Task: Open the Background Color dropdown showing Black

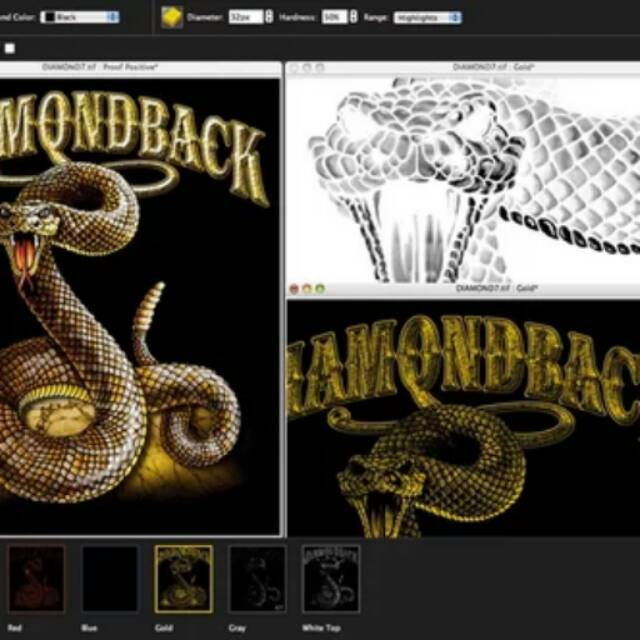Action: [80, 17]
